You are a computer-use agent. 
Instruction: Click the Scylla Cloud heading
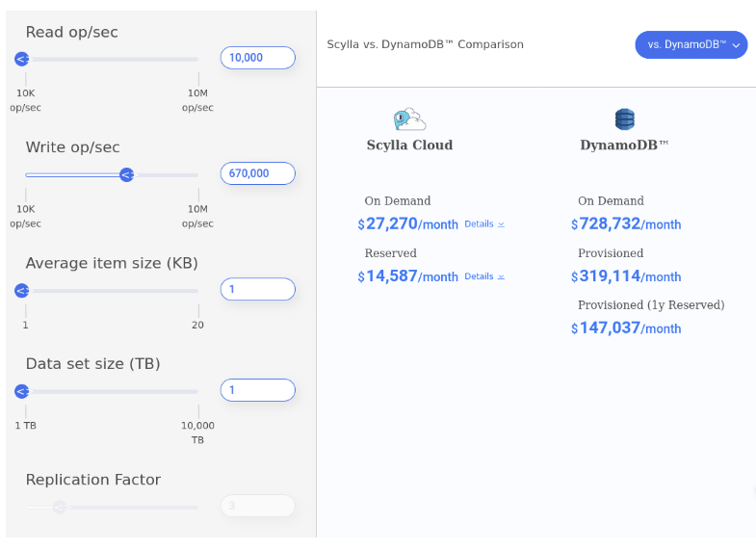point(409,145)
